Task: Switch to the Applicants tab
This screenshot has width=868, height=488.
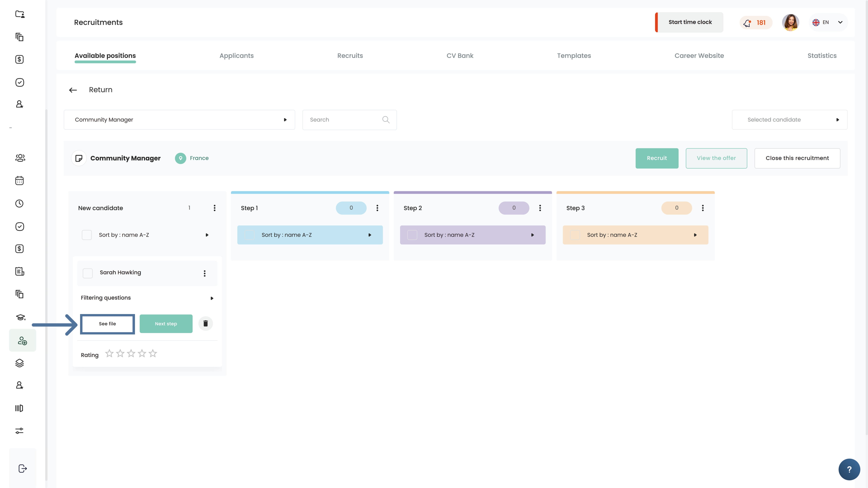Action: pyautogui.click(x=237, y=56)
